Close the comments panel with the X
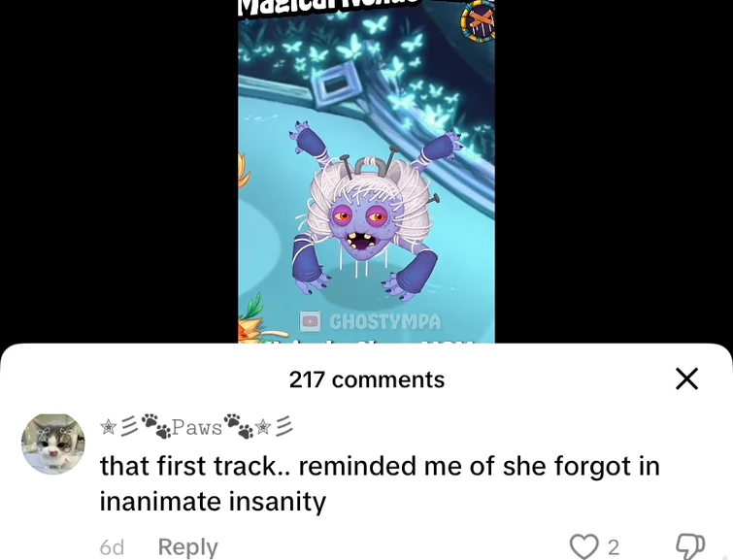The height and width of the screenshot is (560, 733). [686, 379]
